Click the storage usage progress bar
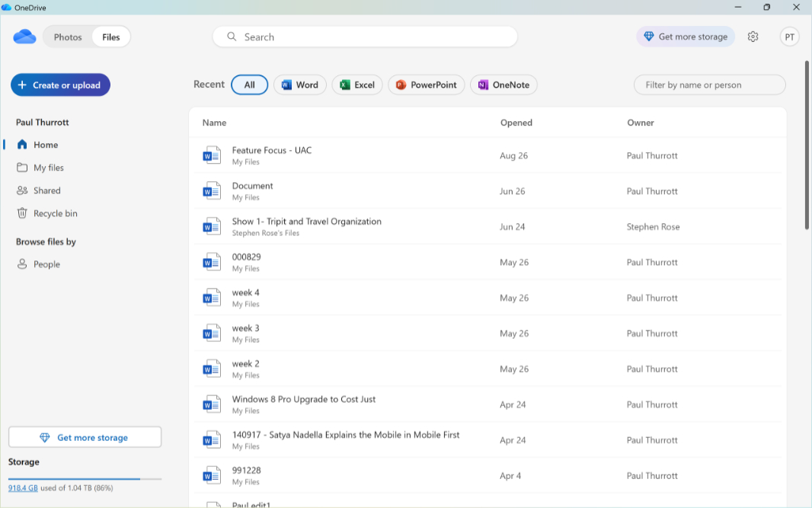 [85, 479]
